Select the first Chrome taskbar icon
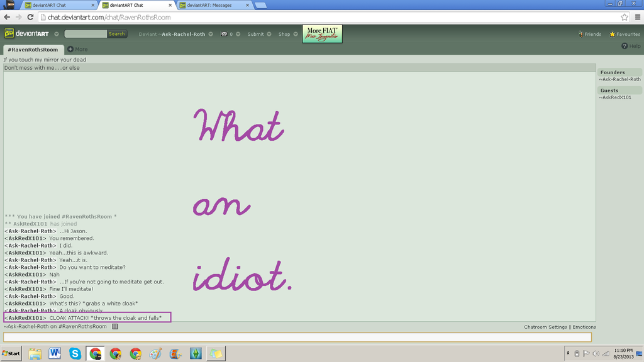Screen dimensions: 644x362 point(96,353)
